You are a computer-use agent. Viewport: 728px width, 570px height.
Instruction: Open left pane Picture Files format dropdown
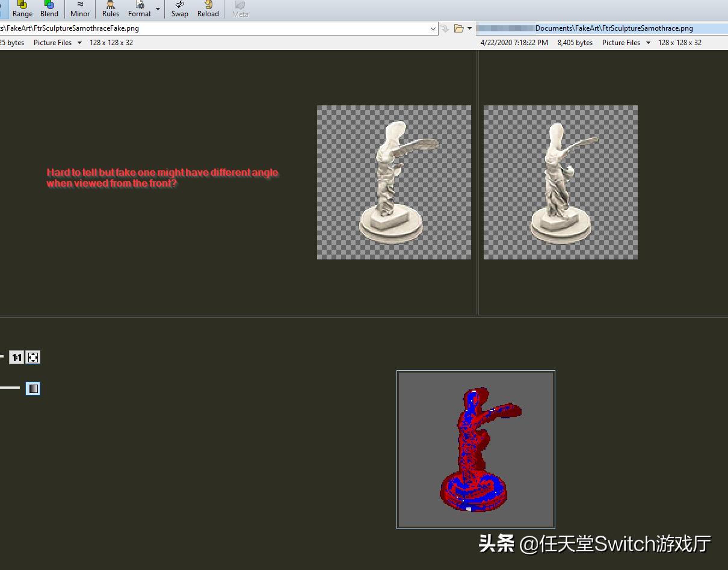tap(57, 43)
